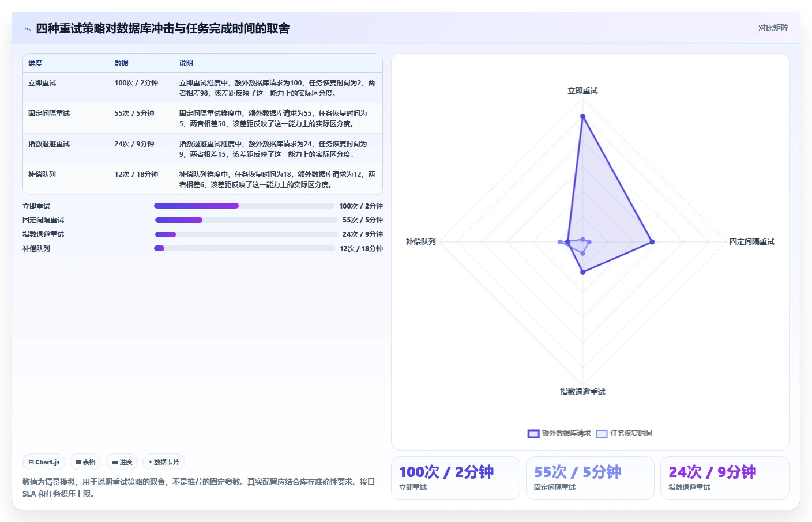
Task: Click the description mentioning 两者相差15
Action: tap(273, 149)
